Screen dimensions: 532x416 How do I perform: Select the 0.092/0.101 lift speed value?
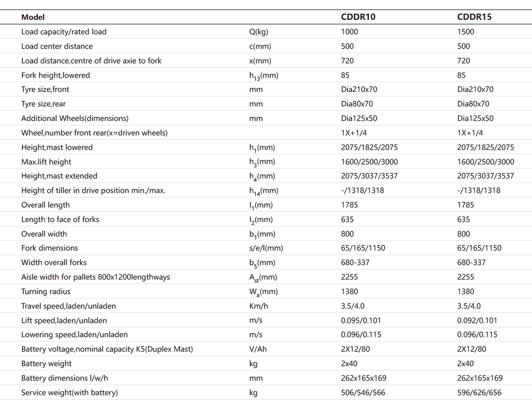[477, 320]
